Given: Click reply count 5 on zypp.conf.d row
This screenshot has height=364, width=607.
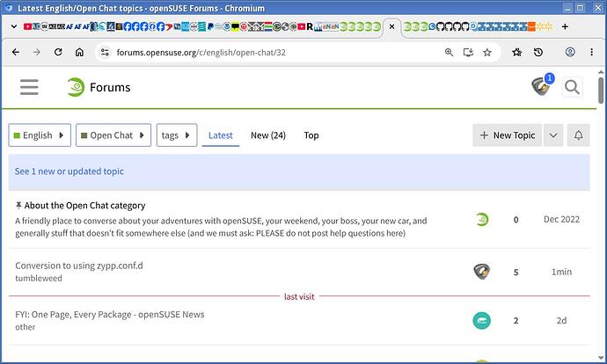Looking at the screenshot, I should [516, 272].
